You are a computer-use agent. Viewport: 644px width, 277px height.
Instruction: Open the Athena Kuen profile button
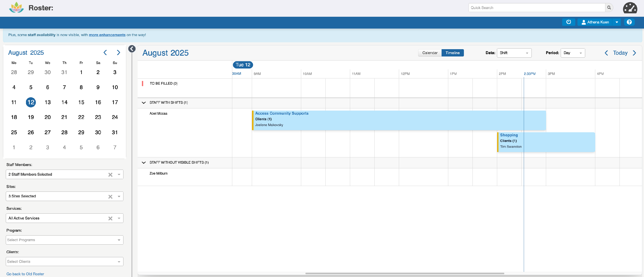(595, 22)
